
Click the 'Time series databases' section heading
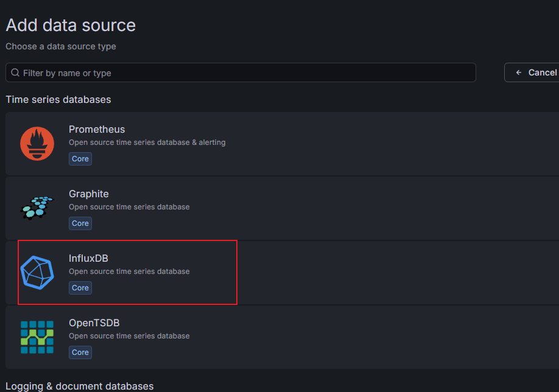pos(58,99)
